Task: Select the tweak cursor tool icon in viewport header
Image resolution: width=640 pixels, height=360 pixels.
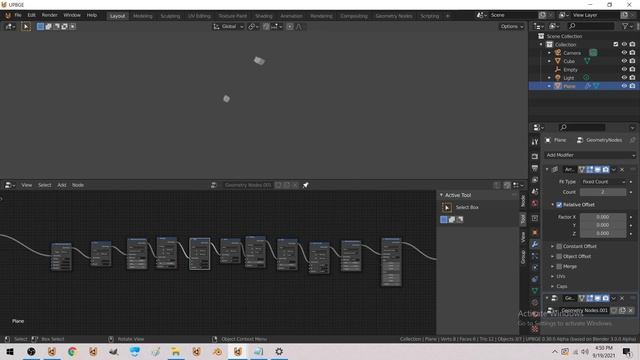Action: point(26,27)
